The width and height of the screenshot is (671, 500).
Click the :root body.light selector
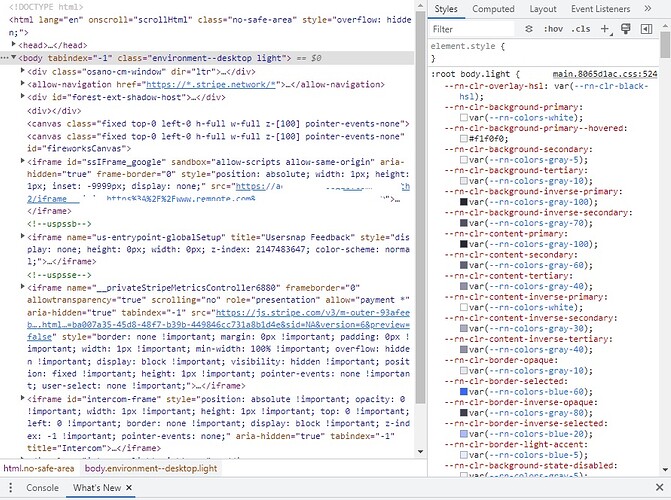[470, 74]
